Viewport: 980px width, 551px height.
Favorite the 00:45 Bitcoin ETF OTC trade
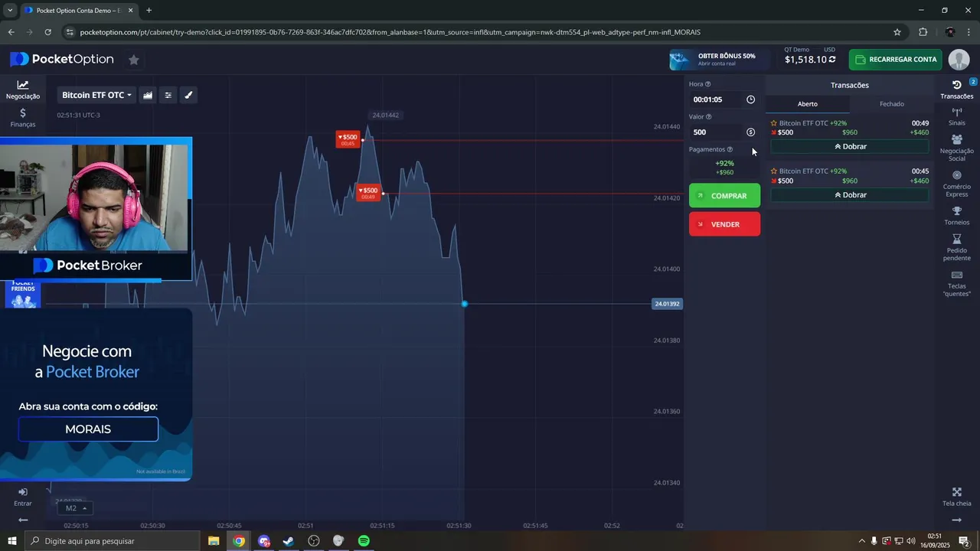coord(774,171)
